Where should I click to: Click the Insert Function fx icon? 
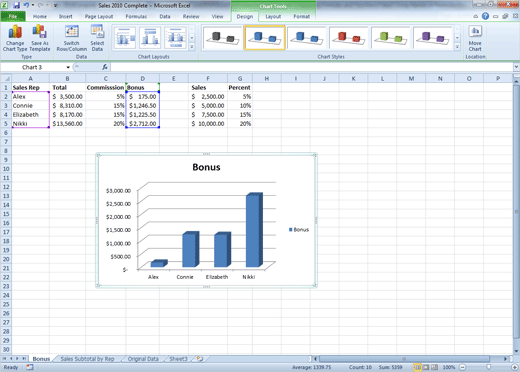pos(105,67)
